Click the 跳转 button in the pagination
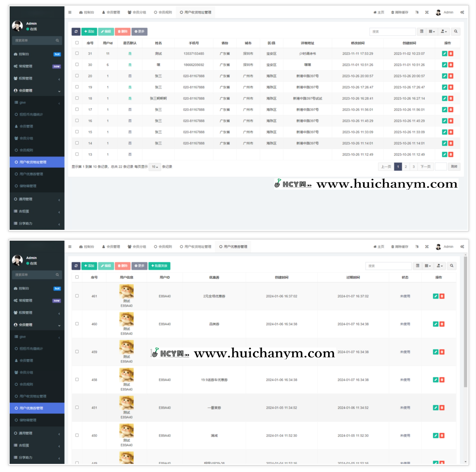 454,167
